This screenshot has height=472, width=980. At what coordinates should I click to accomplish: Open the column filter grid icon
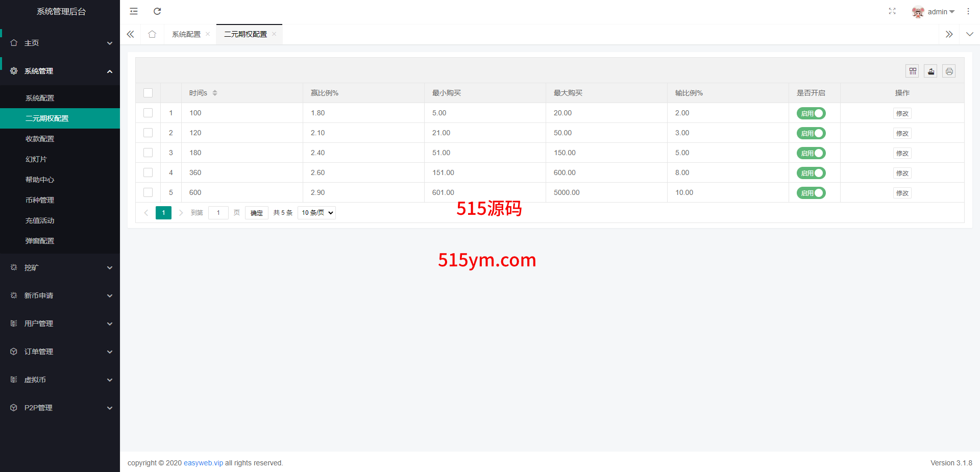pos(913,71)
